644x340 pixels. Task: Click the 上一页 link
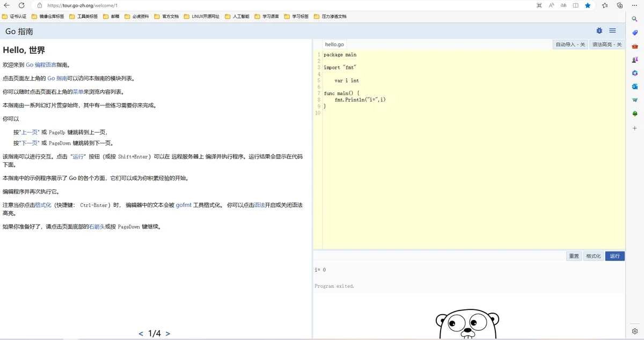pyautogui.click(x=29, y=132)
